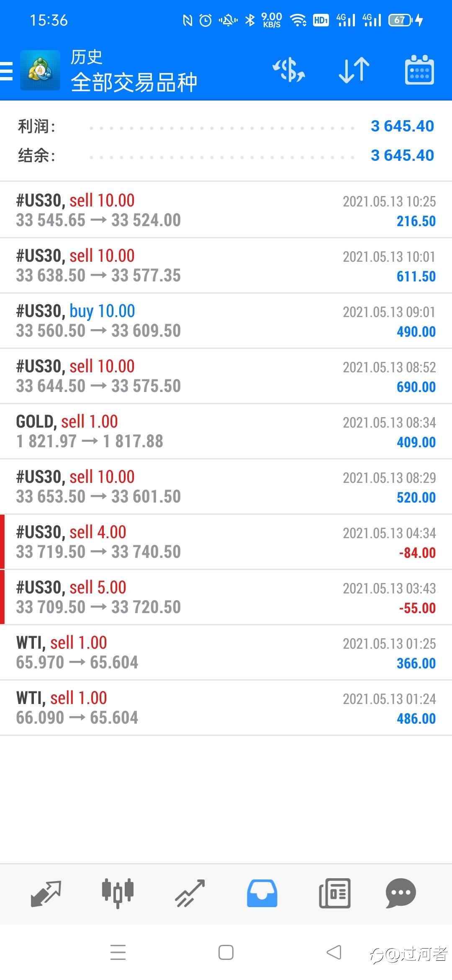Image resolution: width=452 pixels, height=980 pixels.
Task: Open the calendar date range picker
Action: (x=419, y=70)
